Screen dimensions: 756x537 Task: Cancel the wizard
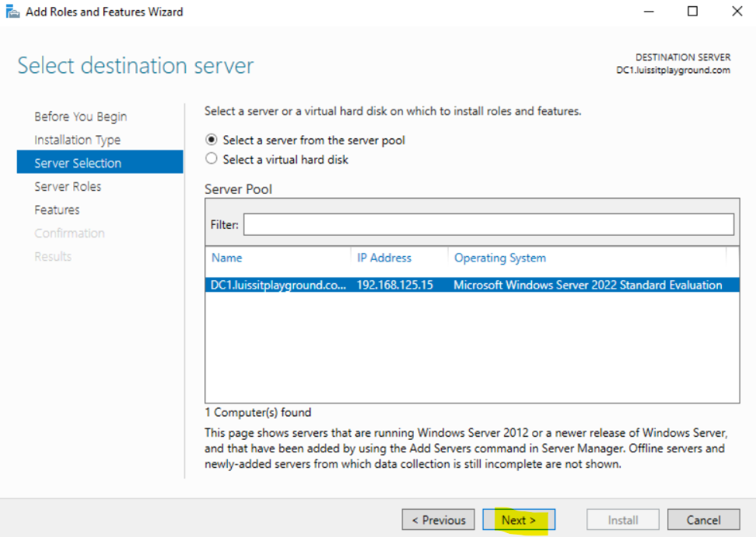[x=703, y=520]
